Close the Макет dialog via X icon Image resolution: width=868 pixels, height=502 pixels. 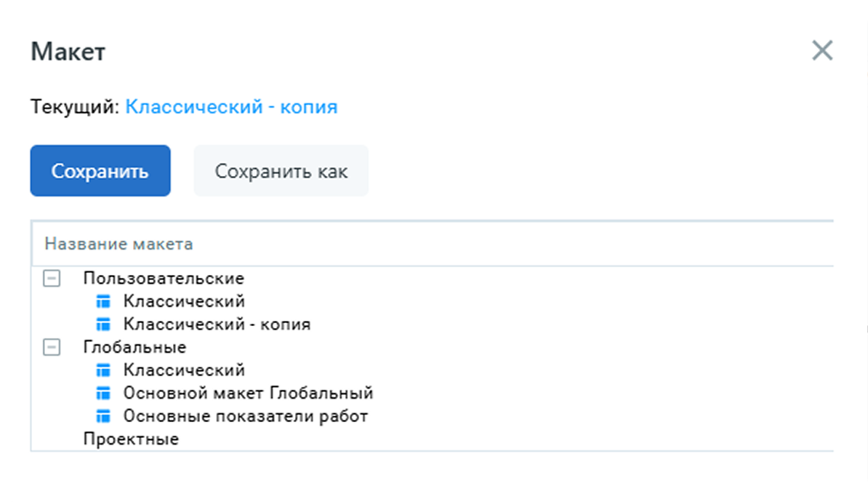click(x=822, y=50)
